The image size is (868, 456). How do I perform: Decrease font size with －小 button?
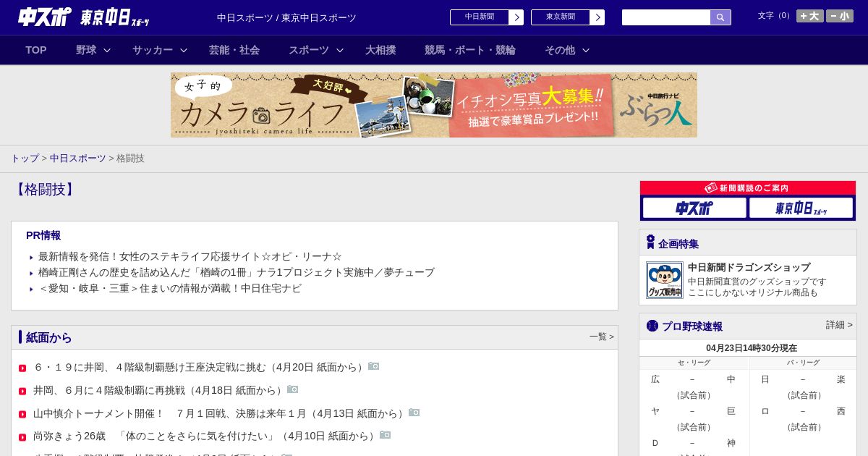tap(840, 16)
